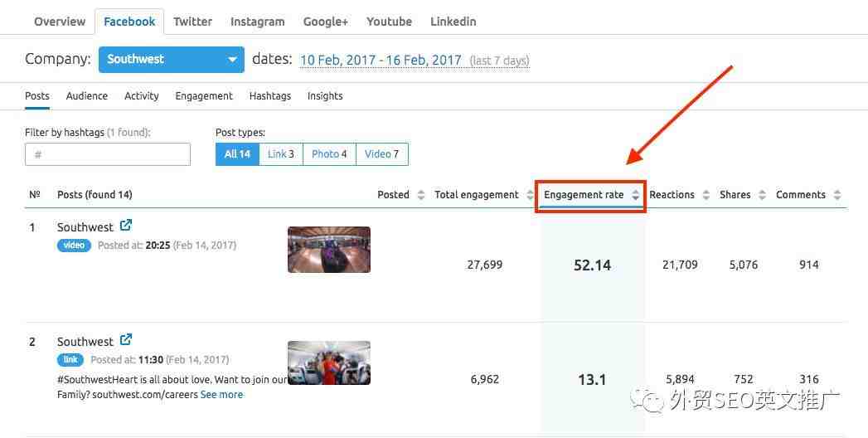This screenshot has height=438, width=868.
Task: Switch to Twitter tab
Action: tap(192, 22)
